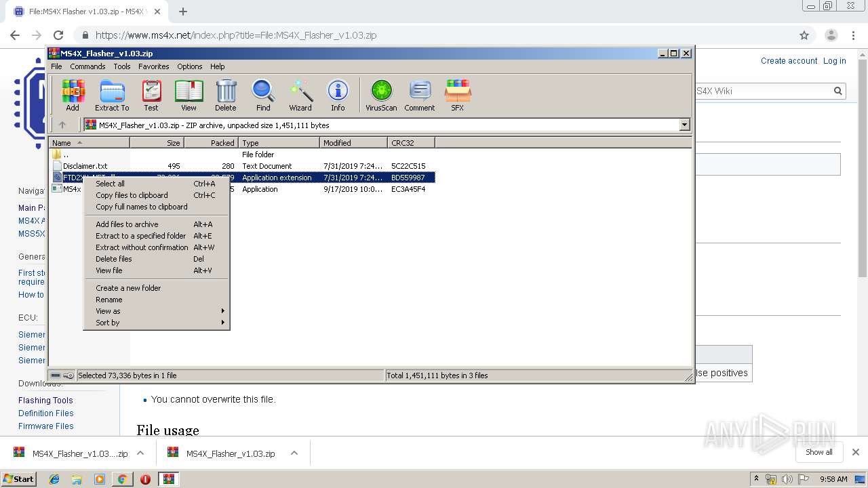Choose View file in context menu
This screenshot has width=868, height=488.
pyautogui.click(x=157, y=270)
